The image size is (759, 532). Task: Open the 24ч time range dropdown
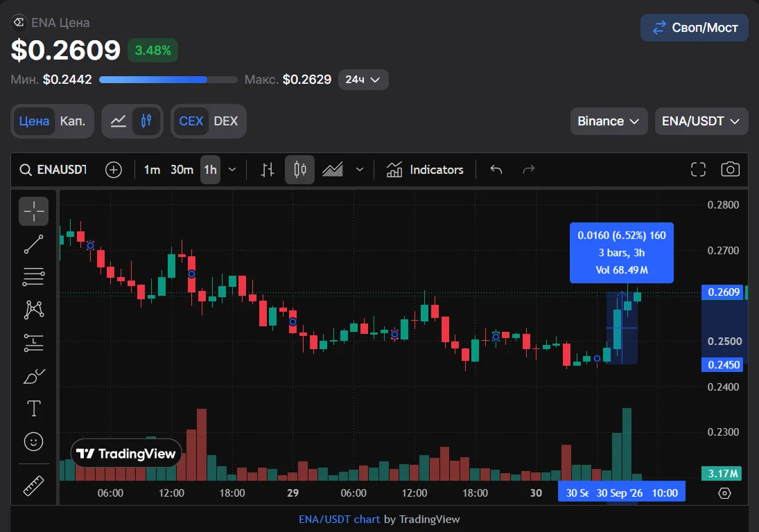coord(363,80)
